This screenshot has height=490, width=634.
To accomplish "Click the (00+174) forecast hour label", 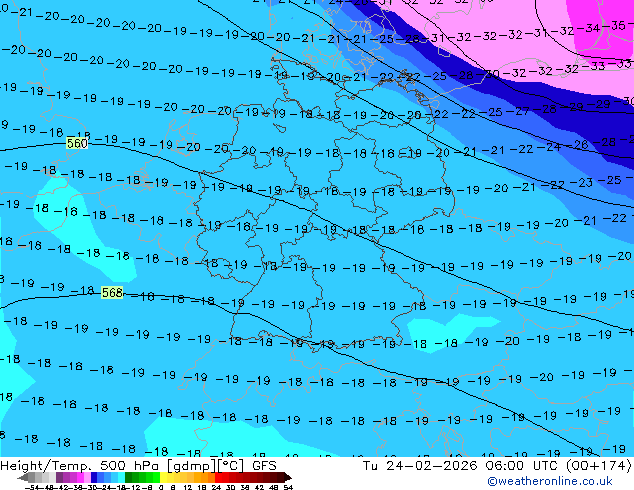I will (598, 466).
